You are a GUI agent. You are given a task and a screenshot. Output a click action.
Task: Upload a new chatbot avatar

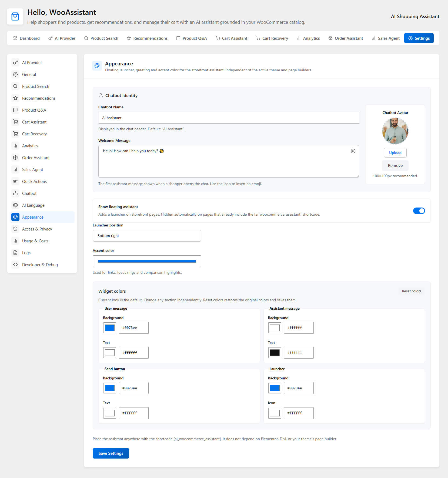pos(395,153)
